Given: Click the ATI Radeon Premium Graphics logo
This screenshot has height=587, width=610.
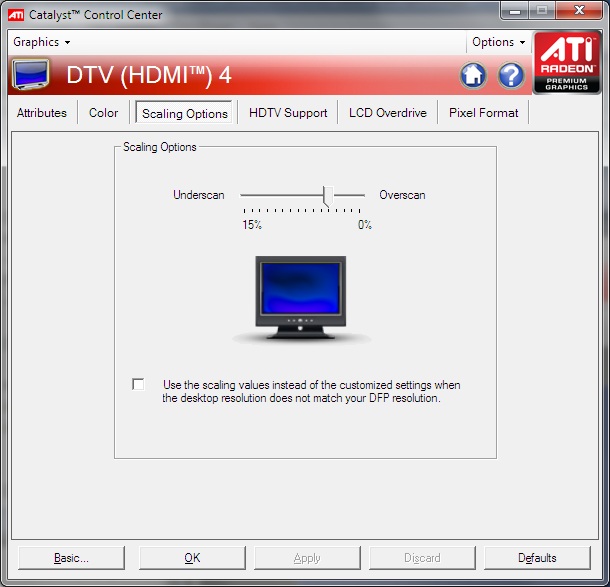Looking at the screenshot, I should click(566, 63).
